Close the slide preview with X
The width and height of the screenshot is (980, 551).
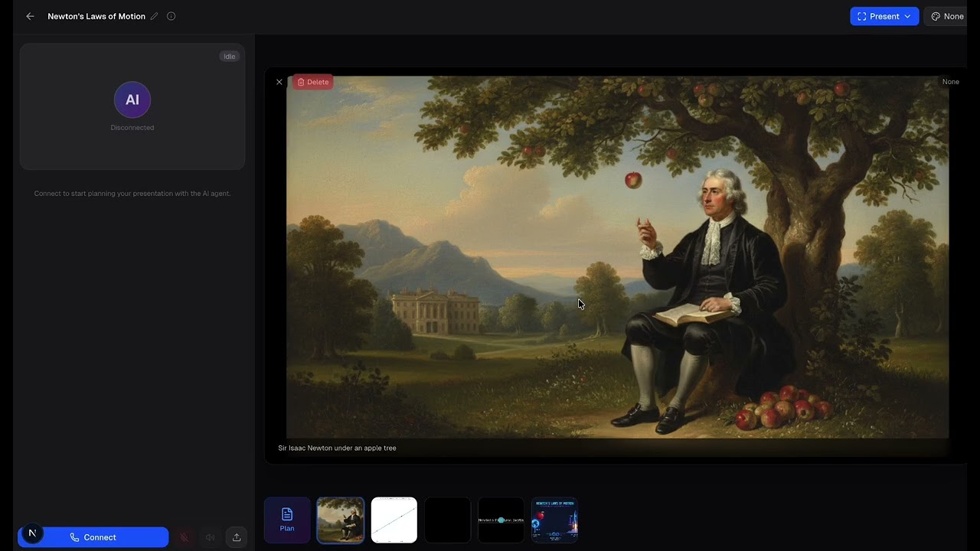coord(279,82)
